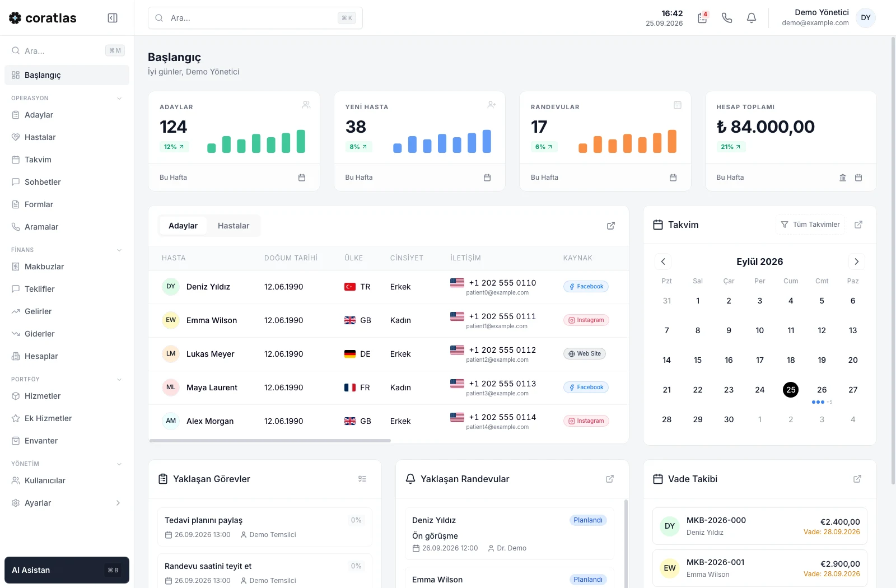Viewport: 896px width, 588px height.
Task: Click calendar icon on Randevular card
Action: click(x=673, y=178)
